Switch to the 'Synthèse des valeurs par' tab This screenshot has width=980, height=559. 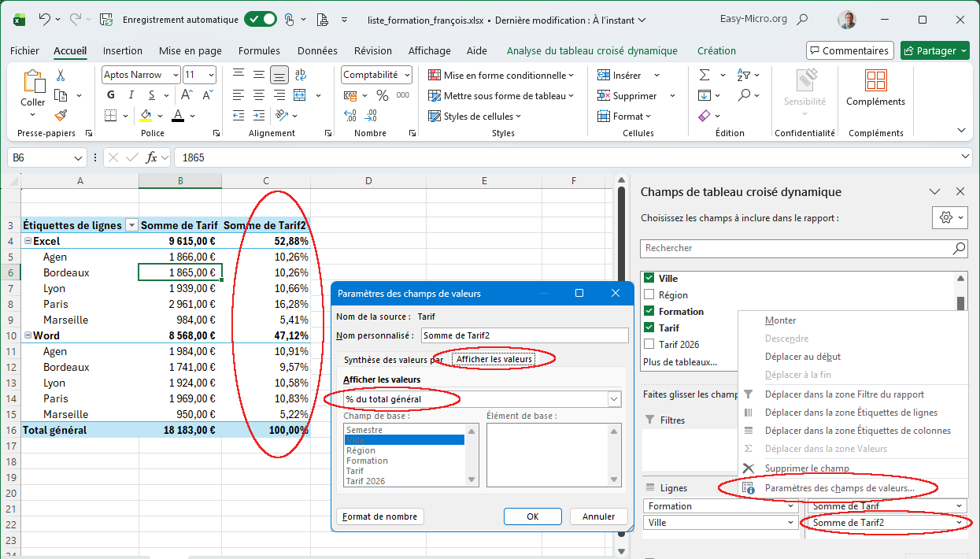[393, 360]
